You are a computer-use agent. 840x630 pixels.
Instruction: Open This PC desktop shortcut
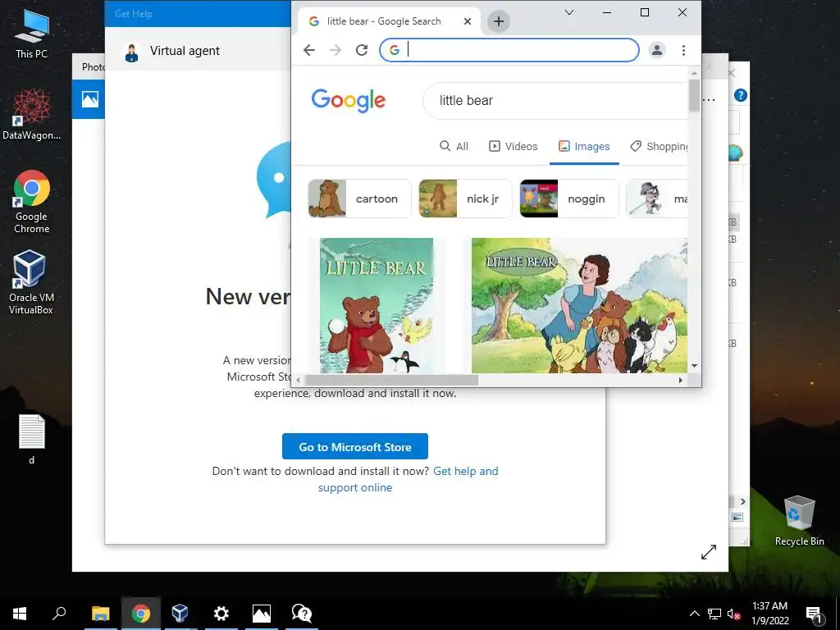[x=31, y=35]
